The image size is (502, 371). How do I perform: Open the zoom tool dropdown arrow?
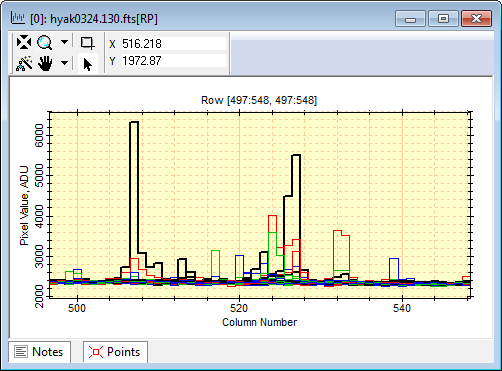click(64, 42)
